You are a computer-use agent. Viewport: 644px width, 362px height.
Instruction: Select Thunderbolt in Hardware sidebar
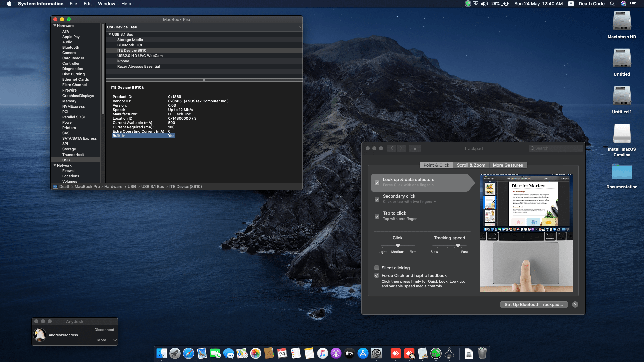pyautogui.click(x=73, y=155)
